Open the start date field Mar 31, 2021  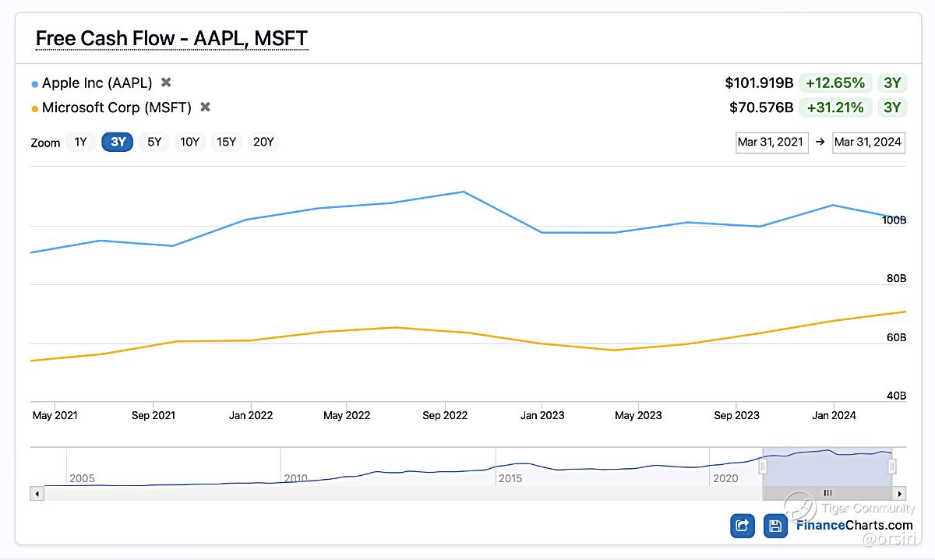(x=771, y=142)
